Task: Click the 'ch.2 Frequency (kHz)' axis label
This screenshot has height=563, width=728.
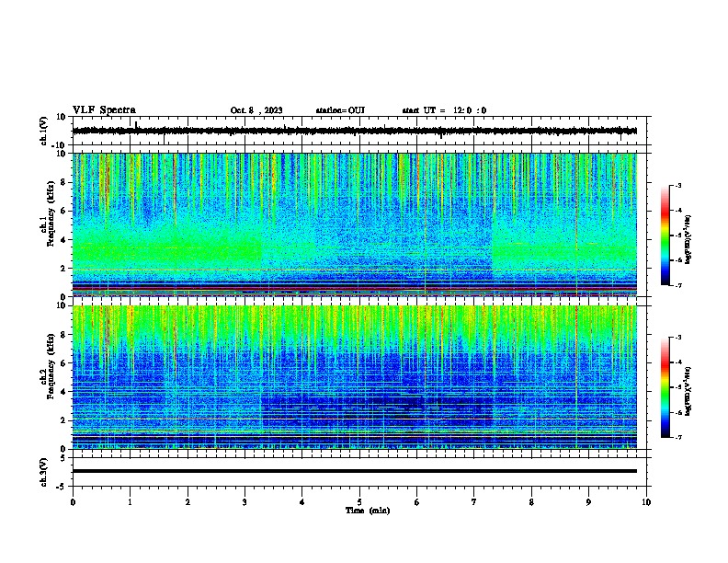Action: pos(48,366)
